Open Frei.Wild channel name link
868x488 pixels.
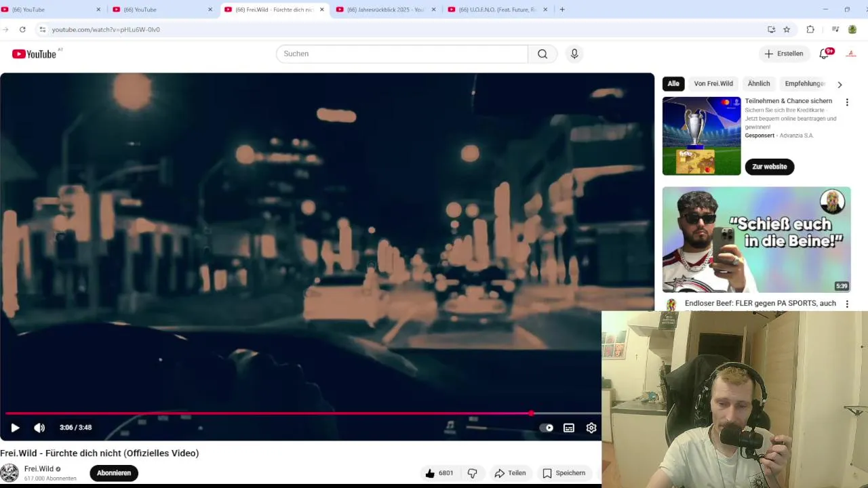pos(39,469)
